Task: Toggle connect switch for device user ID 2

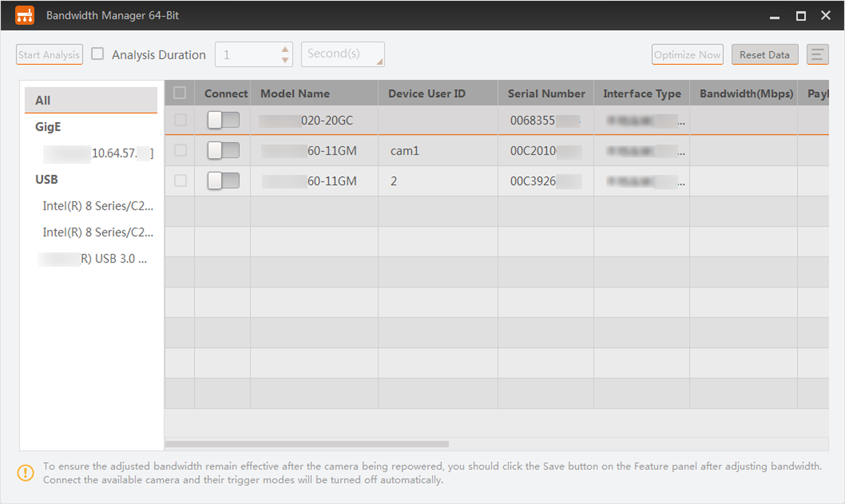Action: [223, 181]
